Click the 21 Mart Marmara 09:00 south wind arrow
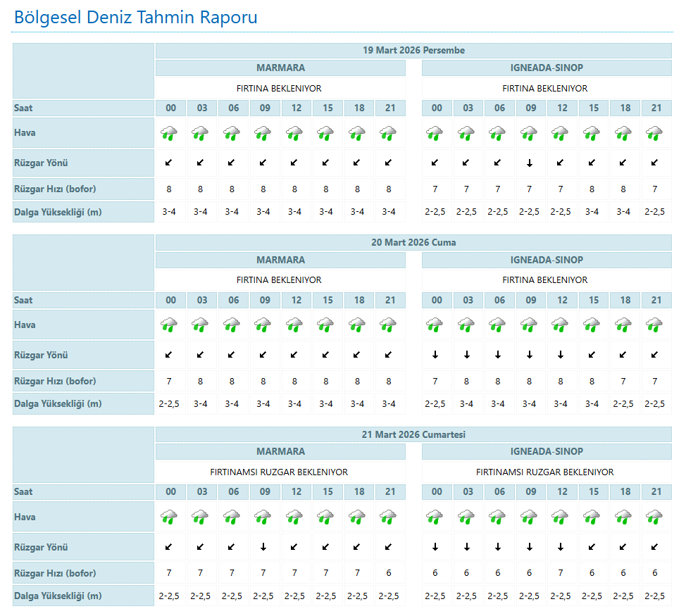 point(263,547)
